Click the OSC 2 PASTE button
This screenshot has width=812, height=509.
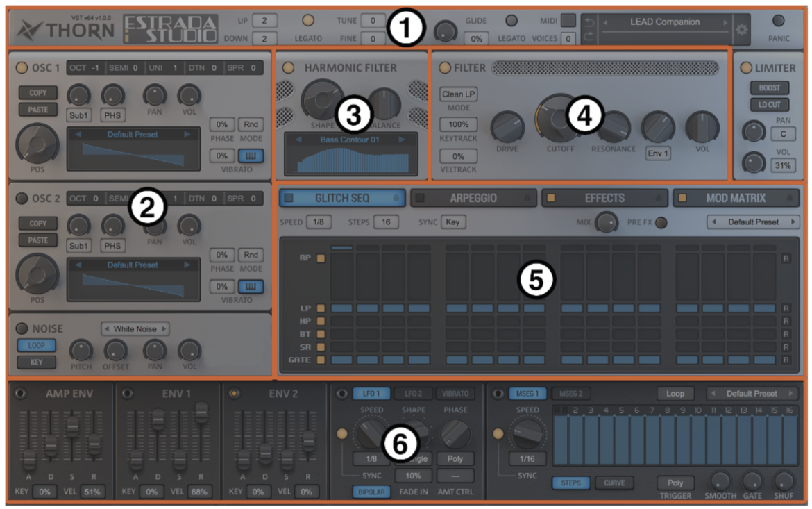pyautogui.click(x=37, y=240)
